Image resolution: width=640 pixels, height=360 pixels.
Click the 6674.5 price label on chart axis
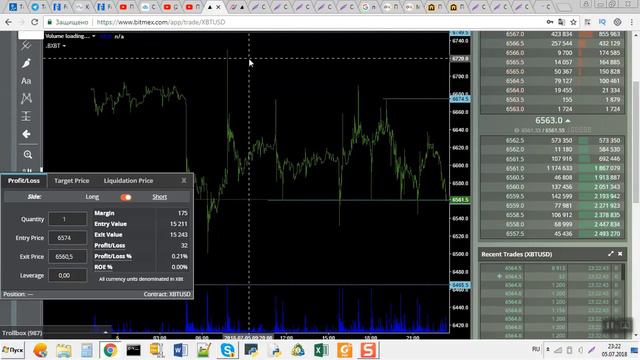click(460, 99)
